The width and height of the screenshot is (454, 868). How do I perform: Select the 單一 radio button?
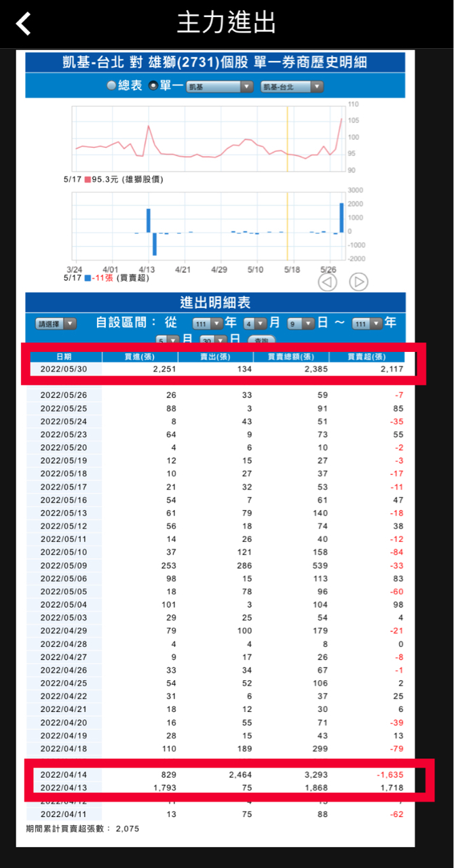[153, 86]
